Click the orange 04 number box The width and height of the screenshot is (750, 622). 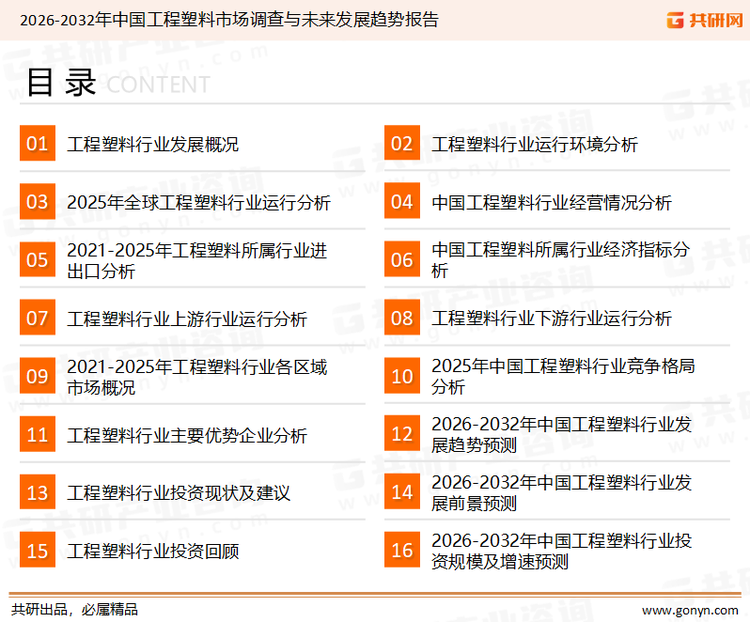pyautogui.click(x=402, y=201)
